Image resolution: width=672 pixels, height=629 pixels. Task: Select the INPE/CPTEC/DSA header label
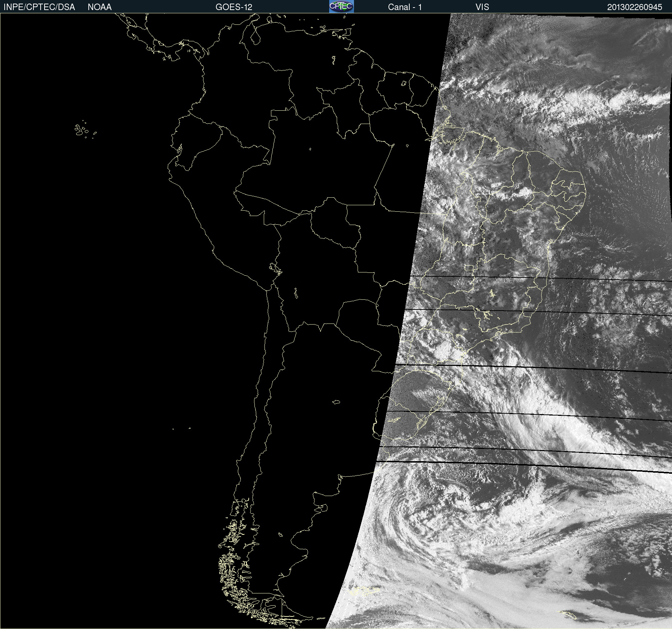[x=39, y=7]
